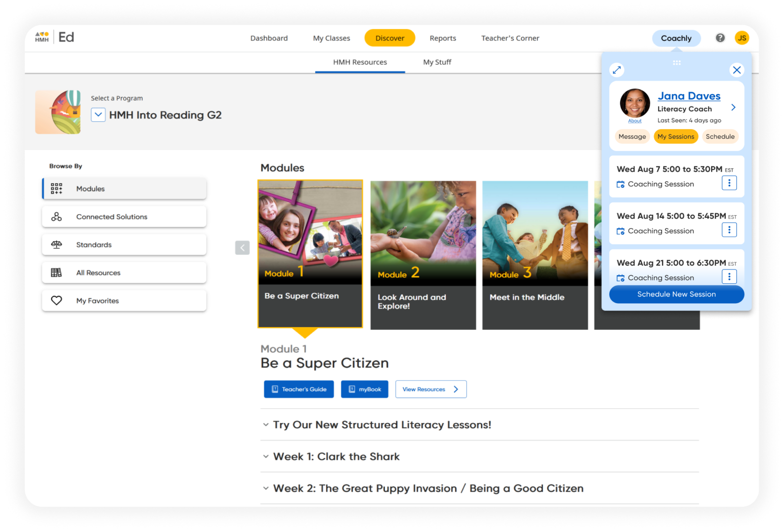Click Last Seen: 4 days ago text
The image size is (784, 532).
[x=689, y=120]
